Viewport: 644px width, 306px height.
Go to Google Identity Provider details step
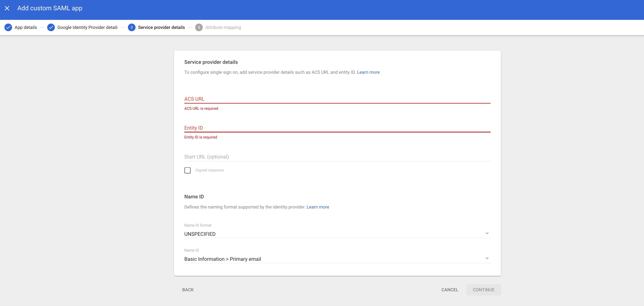point(87,27)
